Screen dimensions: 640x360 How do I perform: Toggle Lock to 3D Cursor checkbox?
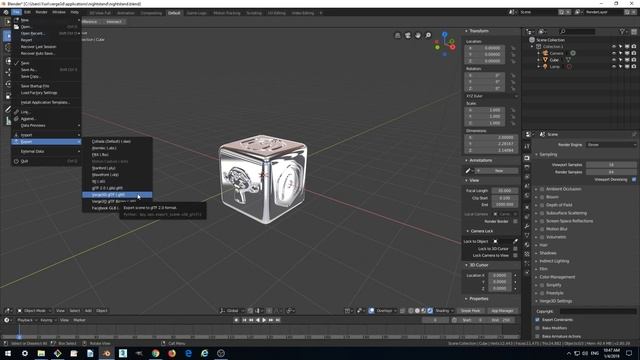[516, 249]
